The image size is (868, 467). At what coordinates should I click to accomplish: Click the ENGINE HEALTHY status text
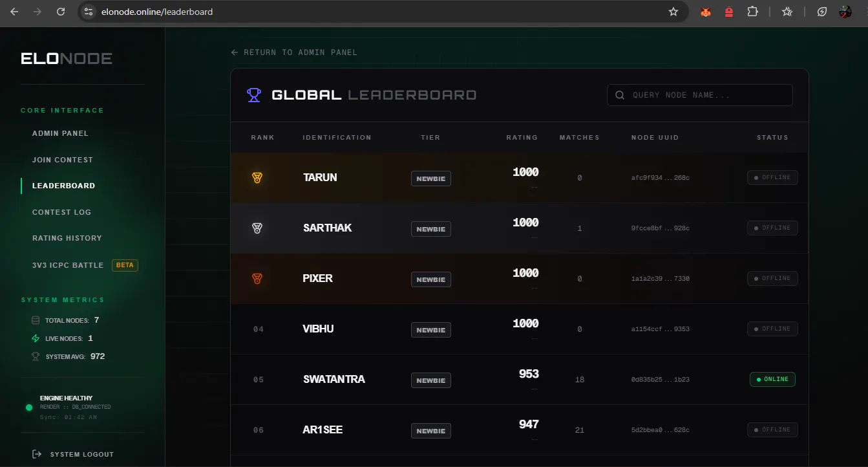pos(66,398)
